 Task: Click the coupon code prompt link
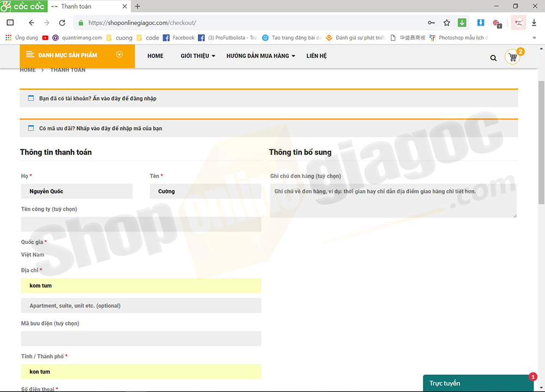[100, 128]
